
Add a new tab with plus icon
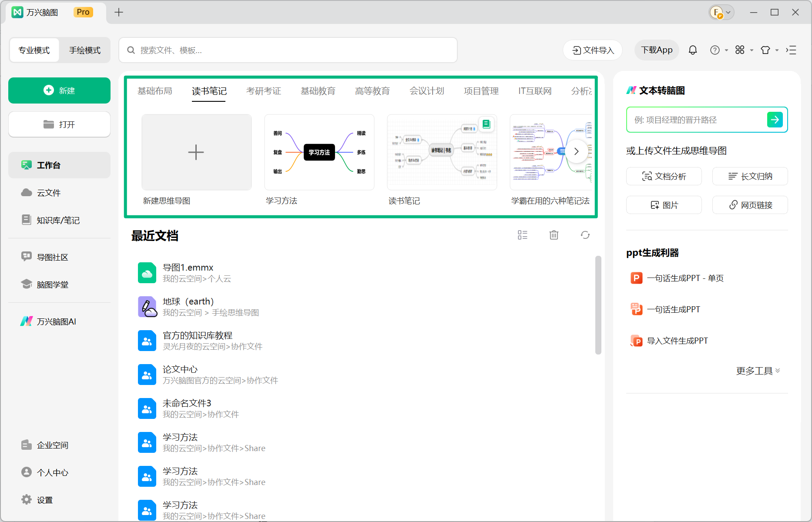pos(119,12)
